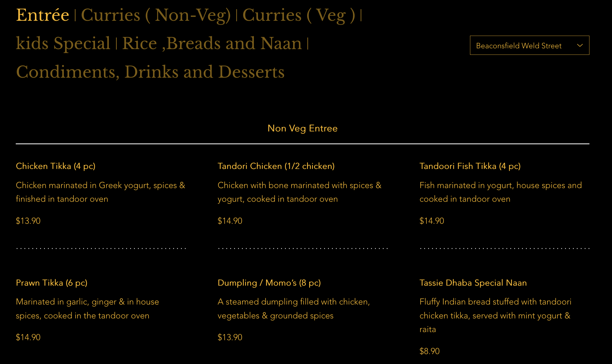Select Dumpling / Momo's (8 pc) item
This screenshot has width=612, height=364.
(x=269, y=283)
